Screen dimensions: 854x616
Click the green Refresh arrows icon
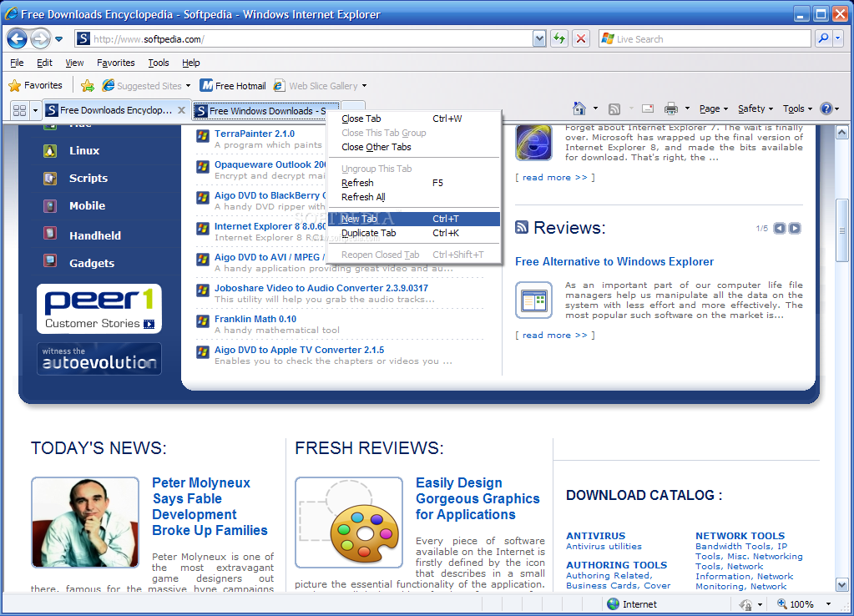[x=559, y=38]
